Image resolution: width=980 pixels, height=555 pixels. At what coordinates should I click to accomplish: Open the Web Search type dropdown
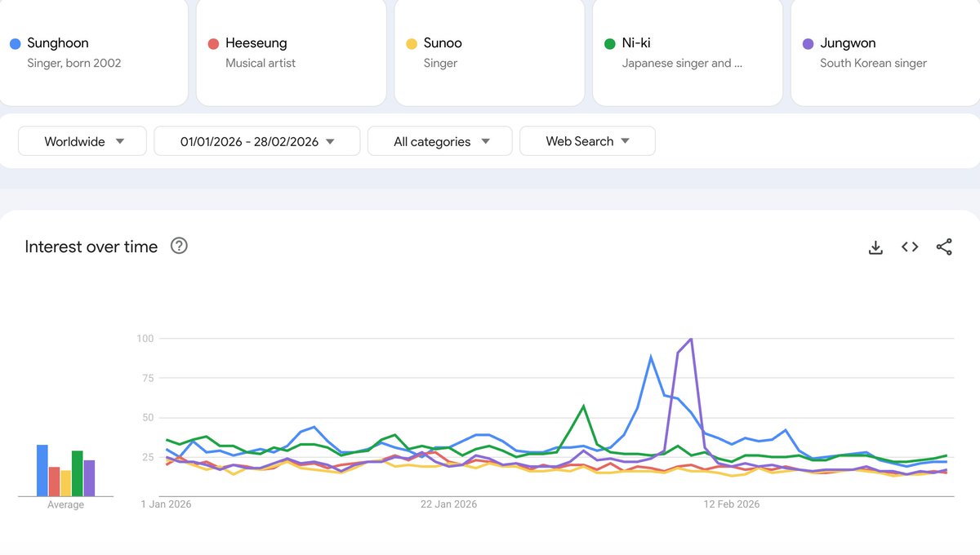pyautogui.click(x=587, y=140)
